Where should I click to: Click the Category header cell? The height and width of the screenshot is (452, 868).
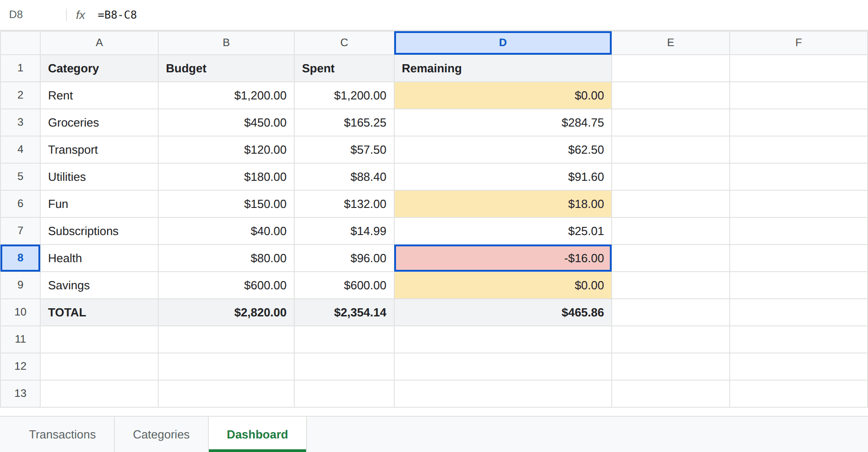pos(99,68)
